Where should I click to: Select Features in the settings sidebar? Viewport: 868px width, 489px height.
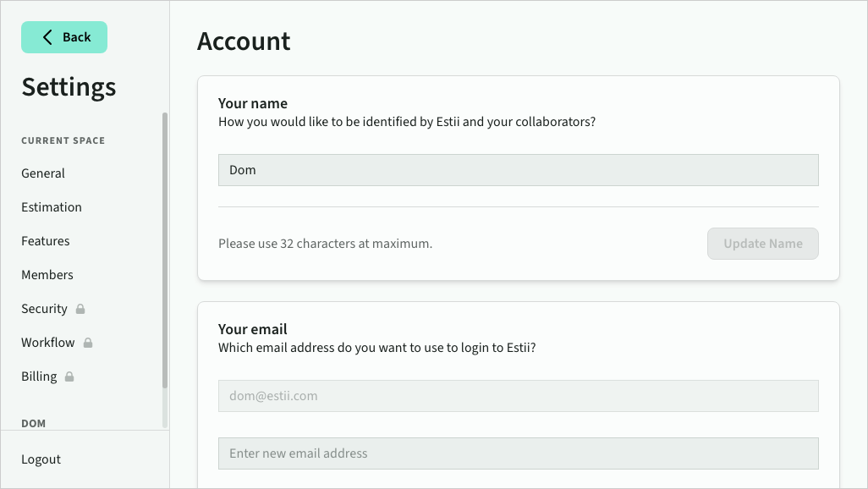[x=46, y=241]
